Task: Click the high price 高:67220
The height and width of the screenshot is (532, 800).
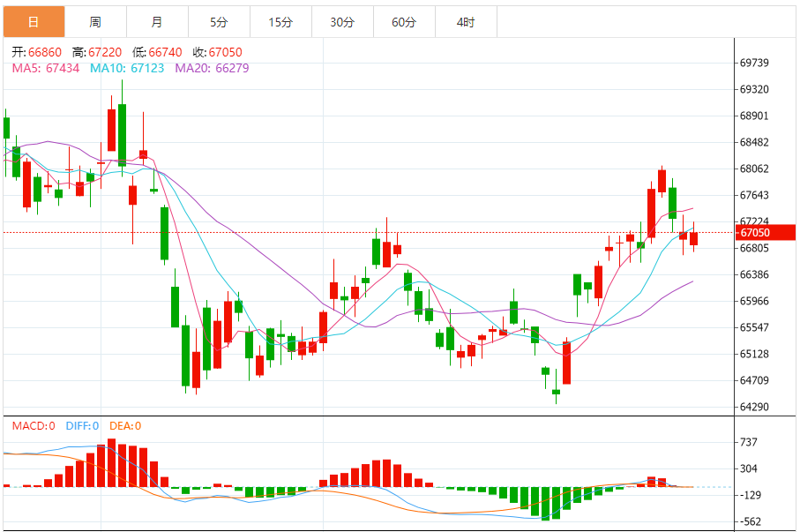Action: click(97, 52)
